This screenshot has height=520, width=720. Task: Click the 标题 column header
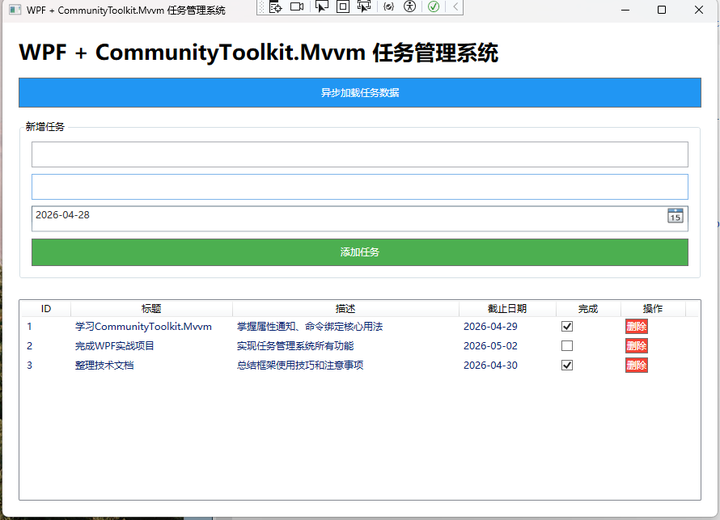click(152, 309)
